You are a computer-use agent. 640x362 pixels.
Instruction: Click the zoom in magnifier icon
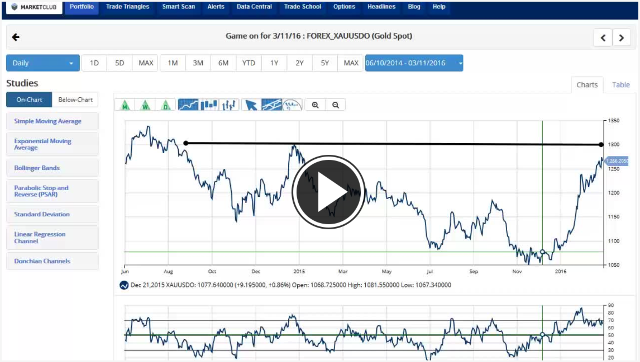tap(315, 105)
